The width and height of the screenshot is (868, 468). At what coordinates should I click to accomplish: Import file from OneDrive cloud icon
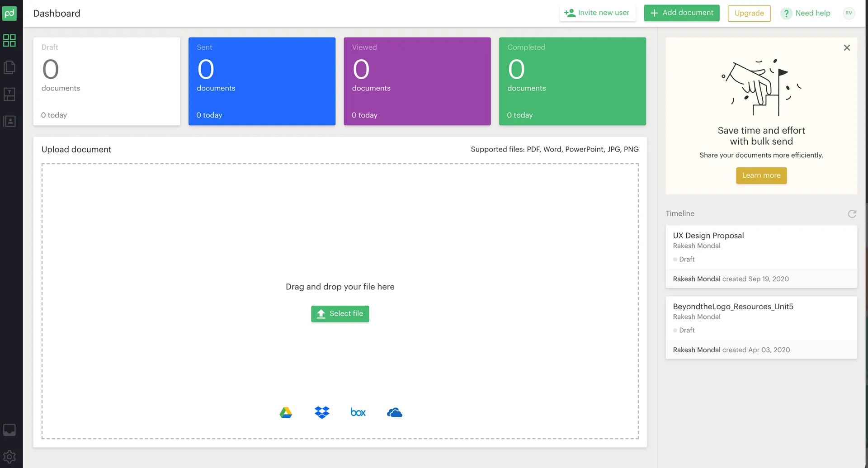[395, 412]
